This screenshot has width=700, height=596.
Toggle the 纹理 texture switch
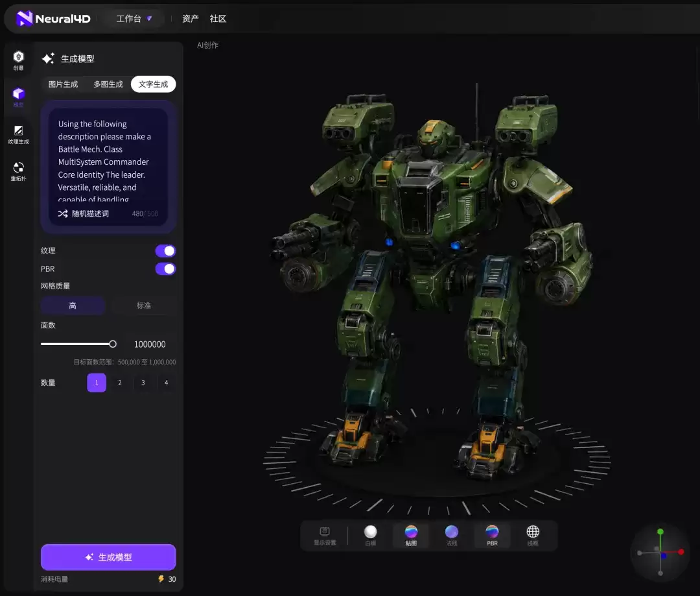point(165,251)
